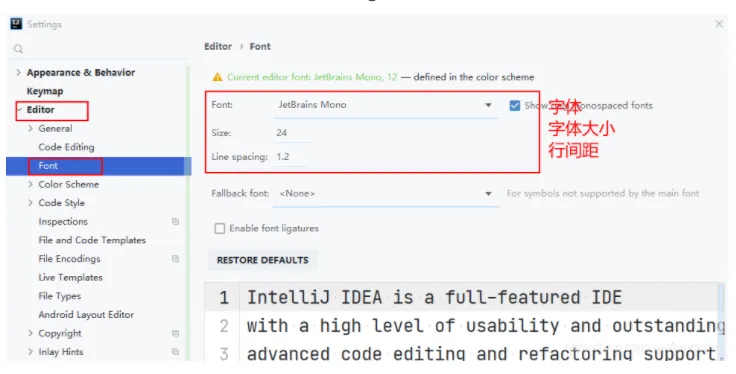This screenshot has height=374, width=736.
Task: Click the search magnifier icon in settings
Action: click(x=18, y=49)
